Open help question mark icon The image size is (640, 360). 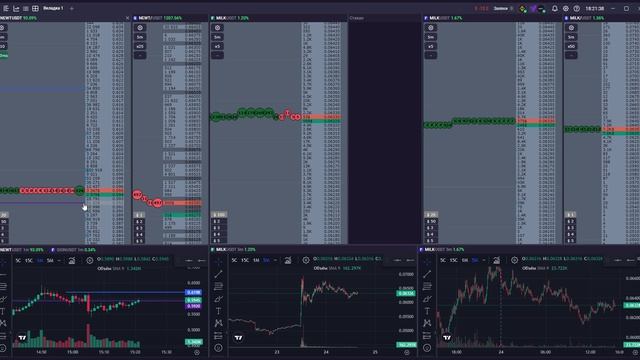tap(576, 8)
